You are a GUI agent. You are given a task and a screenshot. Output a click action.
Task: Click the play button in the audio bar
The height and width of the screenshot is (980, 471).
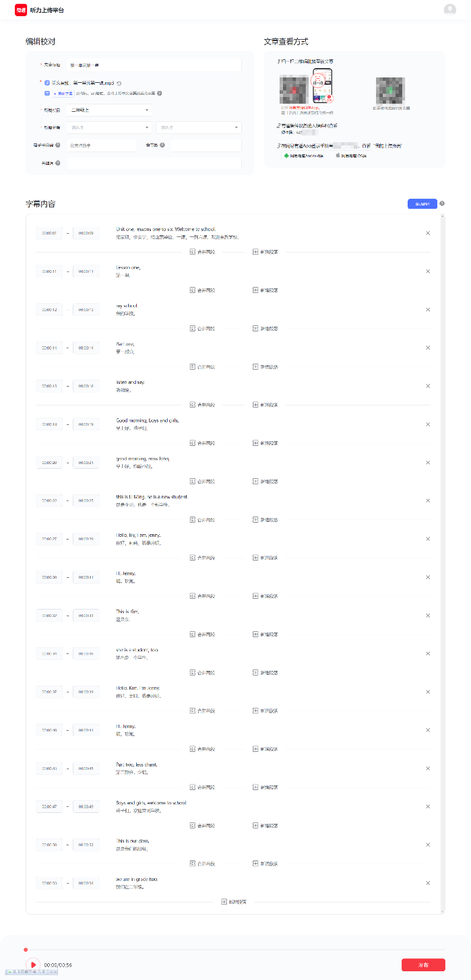32,965
